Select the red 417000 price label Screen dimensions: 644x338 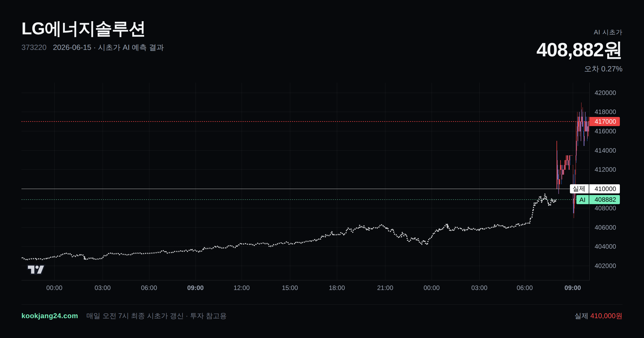point(605,122)
